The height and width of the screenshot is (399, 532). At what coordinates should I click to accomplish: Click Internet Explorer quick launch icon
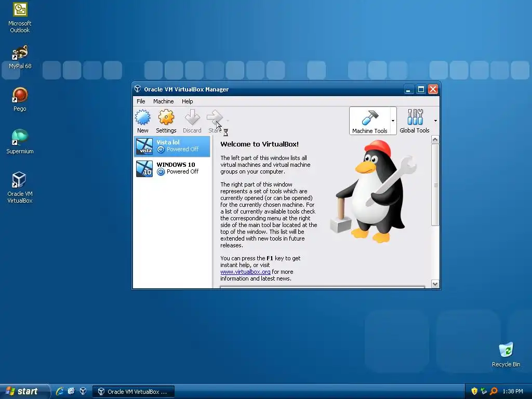pyautogui.click(x=59, y=391)
